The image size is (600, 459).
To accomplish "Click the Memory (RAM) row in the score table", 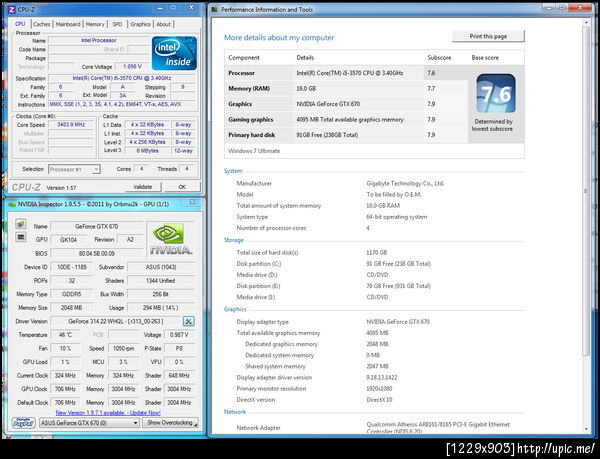I will (346, 88).
